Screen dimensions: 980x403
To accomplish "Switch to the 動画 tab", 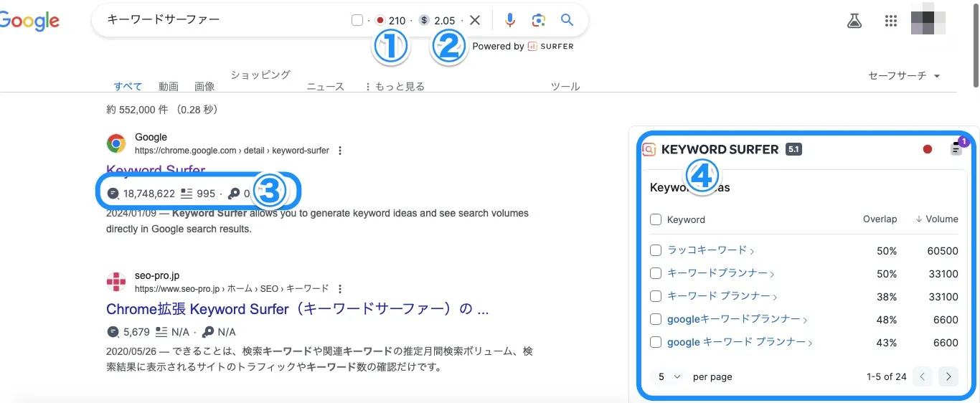I will coord(169,86).
